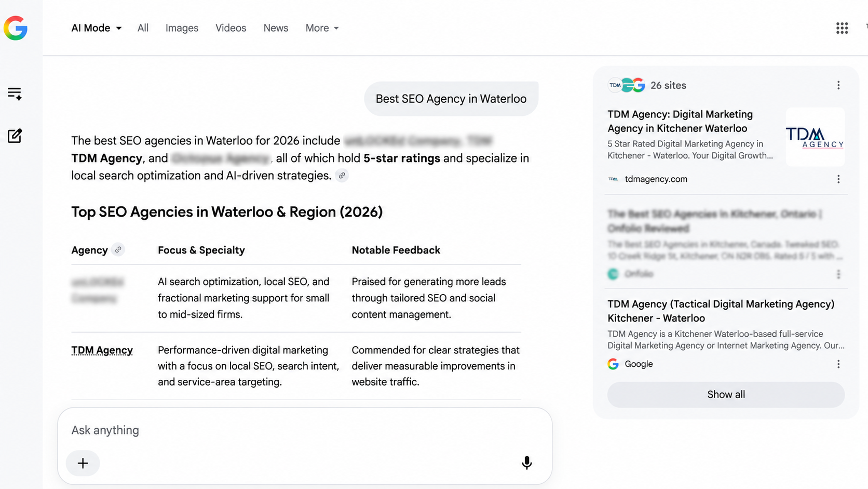This screenshot has width=868, height=489.
Task: Activate microphone voice input
Action: 526,462
